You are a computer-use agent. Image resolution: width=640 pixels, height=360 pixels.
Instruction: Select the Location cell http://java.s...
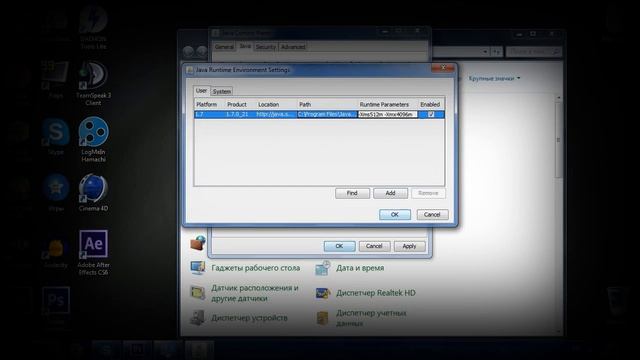click(x=276, y=114)
